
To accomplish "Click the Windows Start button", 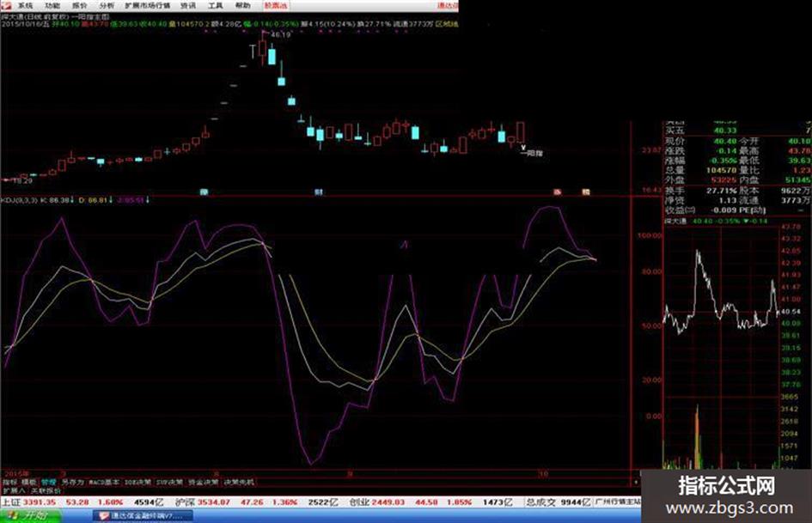I will [30, 516].
